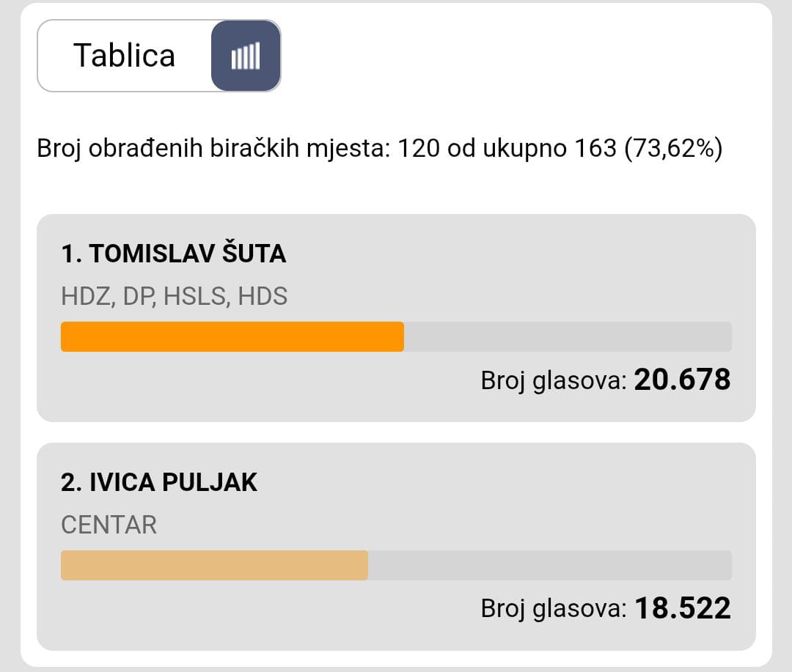Click the grey unfilled part of Šuta's bar
Image resolution: width=792 pixels, height=672 pixels.
point(568,336)
